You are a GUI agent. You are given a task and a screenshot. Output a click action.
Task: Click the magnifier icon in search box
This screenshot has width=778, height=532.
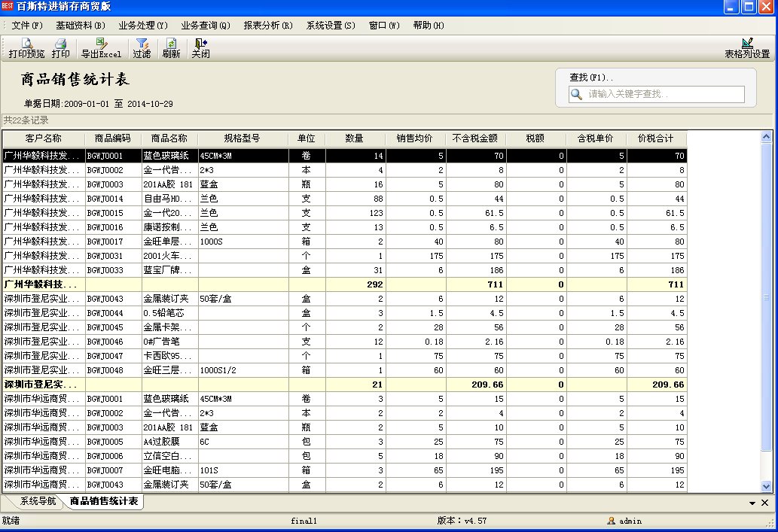click(x=577, y=94)
